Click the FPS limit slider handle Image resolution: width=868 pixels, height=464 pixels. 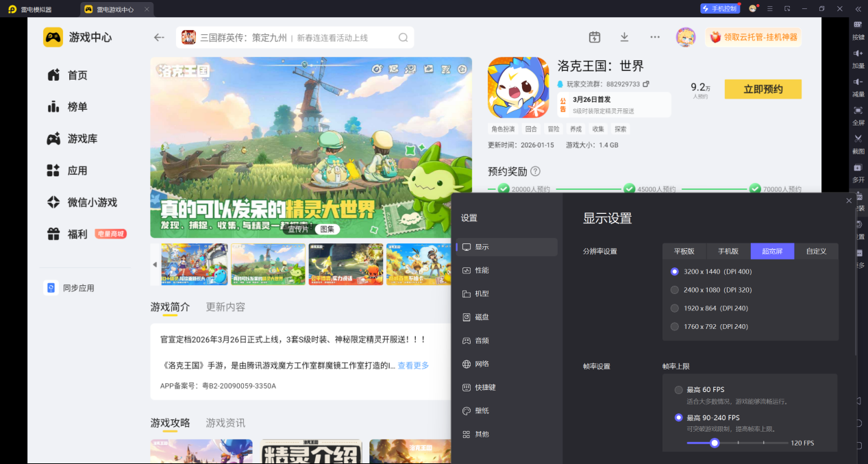tap(715, 443)
